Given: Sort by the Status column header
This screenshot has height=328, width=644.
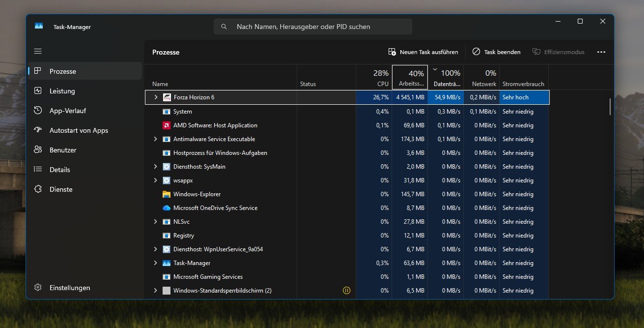Looking at the screenshot, I should [326, 77].
